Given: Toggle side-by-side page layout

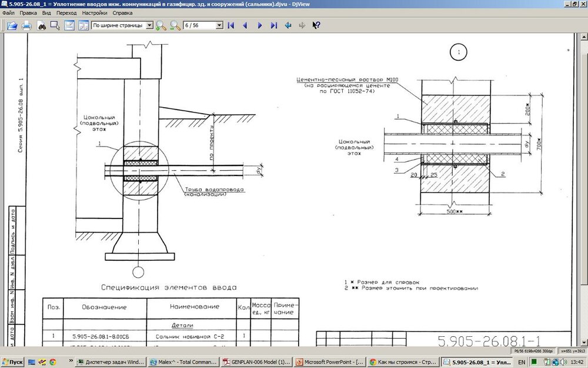Looking at the screenshot, I should [x=83, y=25].
